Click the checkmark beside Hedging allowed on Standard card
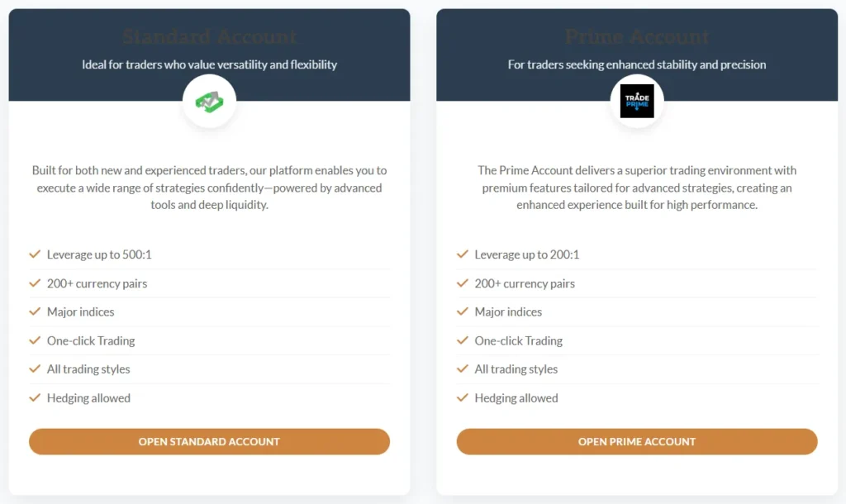The height and width of the screenshot is (504, 846). click(x=35, y=398)
